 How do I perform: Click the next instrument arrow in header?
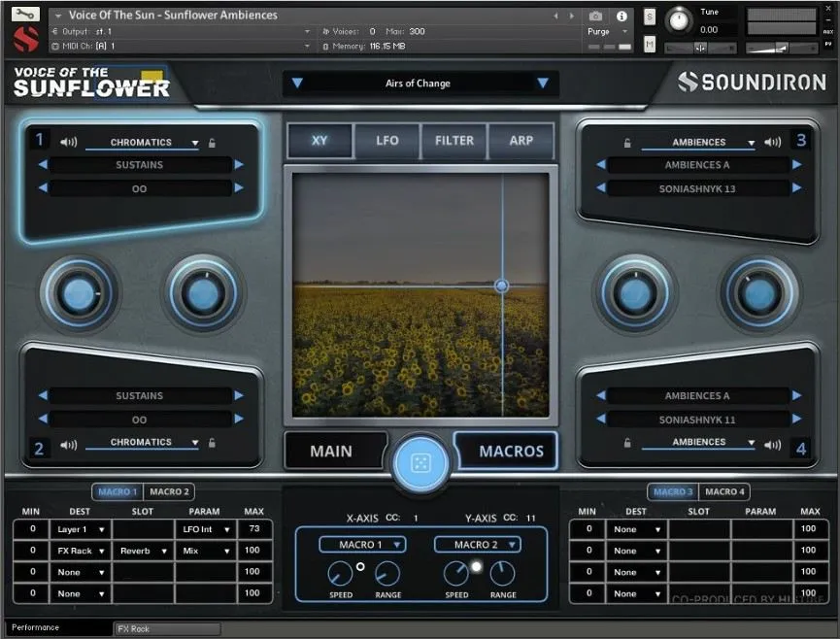[x=572, y=17]
